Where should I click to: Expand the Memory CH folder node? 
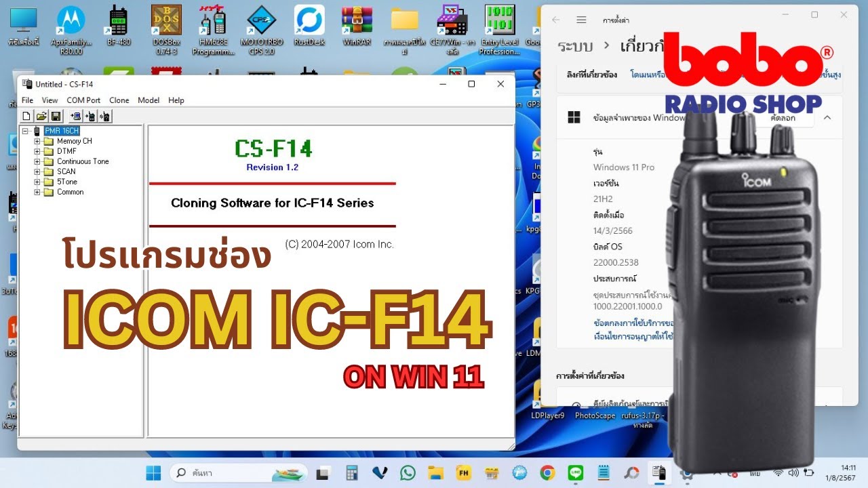tap(37, 141)
